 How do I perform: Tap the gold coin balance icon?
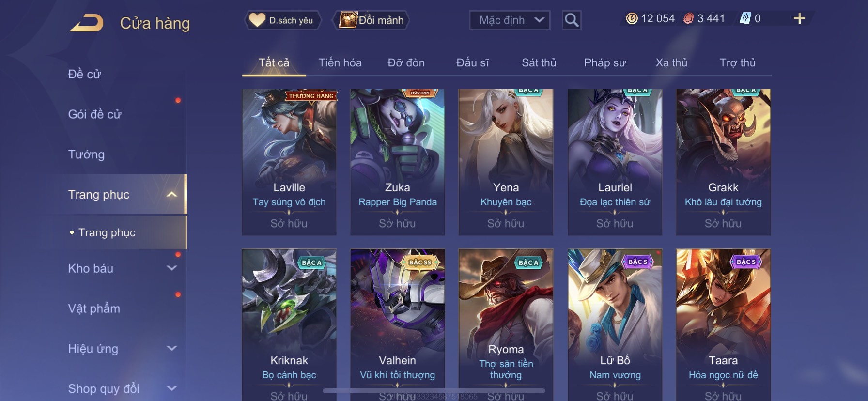pyautogui.click(x=632, y=19)
